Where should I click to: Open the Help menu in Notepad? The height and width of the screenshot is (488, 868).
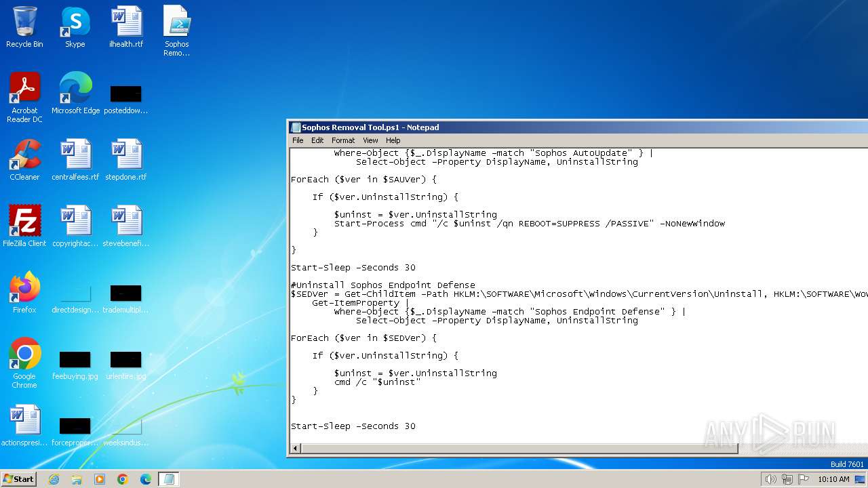[393, 140]
